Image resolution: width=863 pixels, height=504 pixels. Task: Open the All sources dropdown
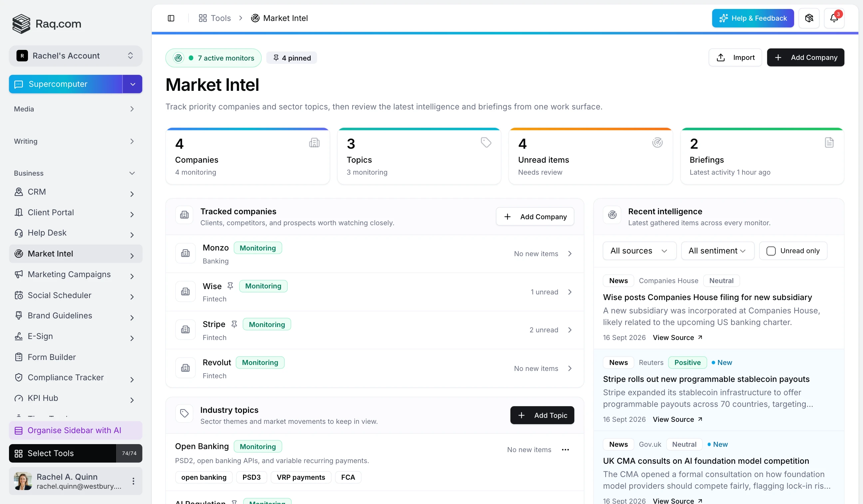[x=639, y=251]
